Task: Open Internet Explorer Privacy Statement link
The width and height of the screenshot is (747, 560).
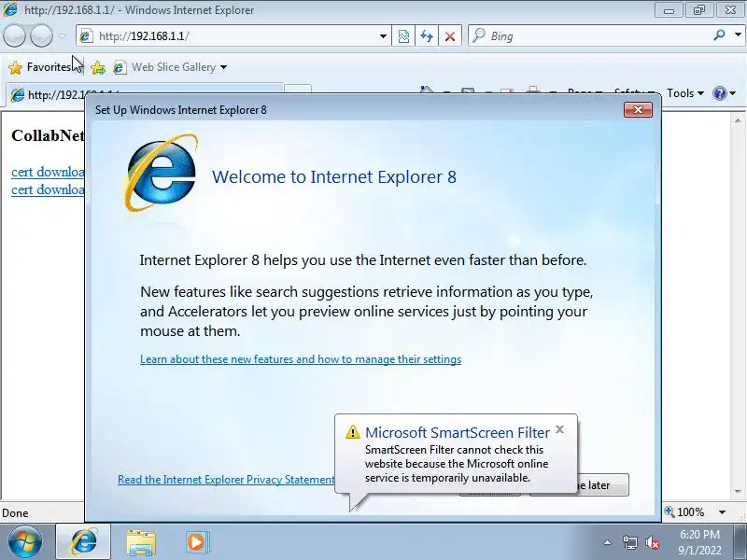Action: 226,480
